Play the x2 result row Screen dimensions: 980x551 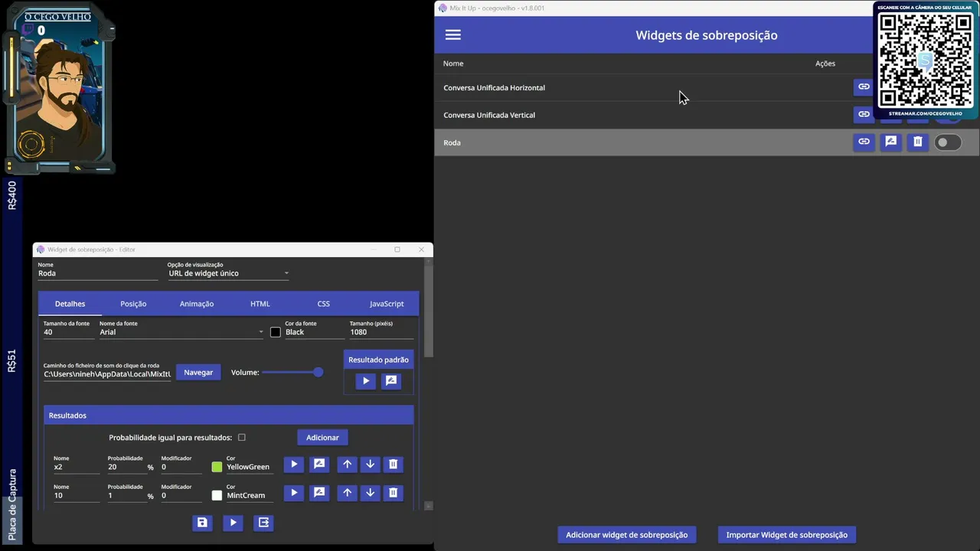tap(294, 465)
